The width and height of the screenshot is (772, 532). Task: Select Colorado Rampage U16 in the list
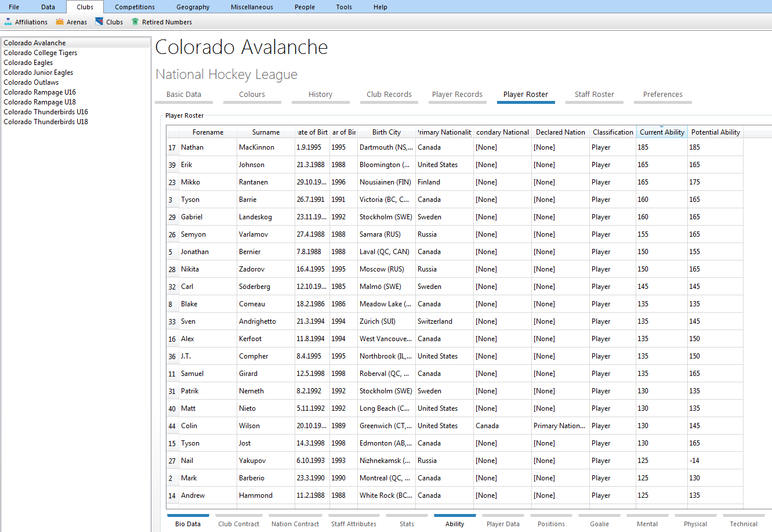[75, 92]
